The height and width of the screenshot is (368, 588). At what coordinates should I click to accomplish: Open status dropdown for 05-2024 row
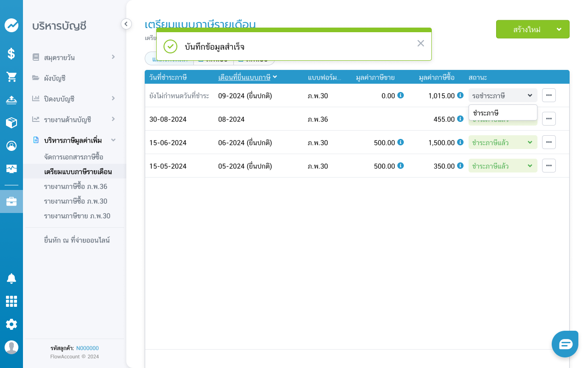point(503,166)
